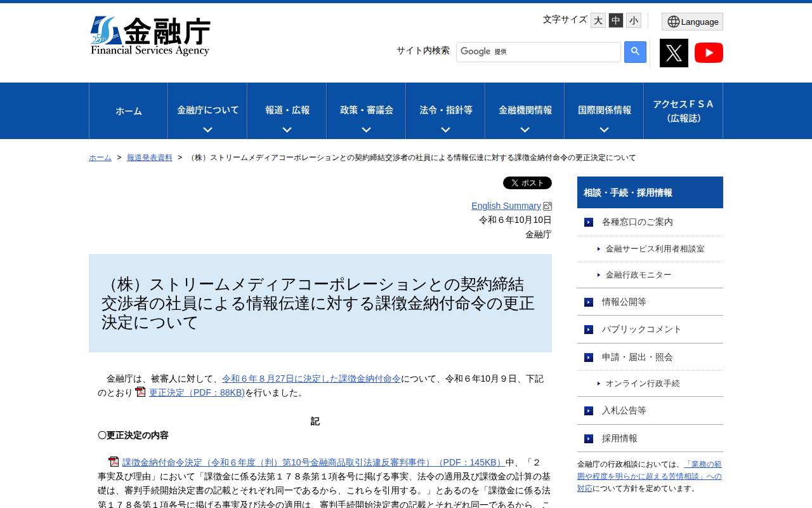The height and width of the screenshot is (508, 812).
Task: Expand the 国際関係情報 menu chevron
Action: pyautogui.click(x=604, y=130)
